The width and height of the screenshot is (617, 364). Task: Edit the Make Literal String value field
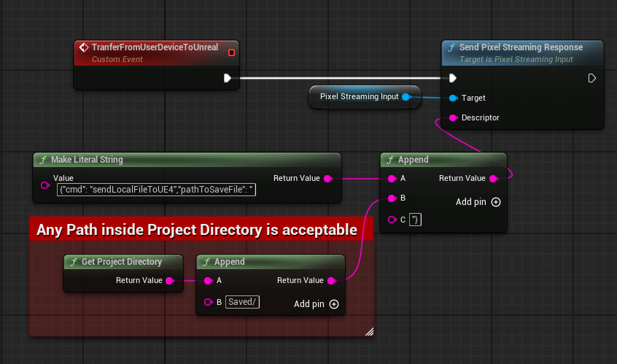[x=156, y=190]
